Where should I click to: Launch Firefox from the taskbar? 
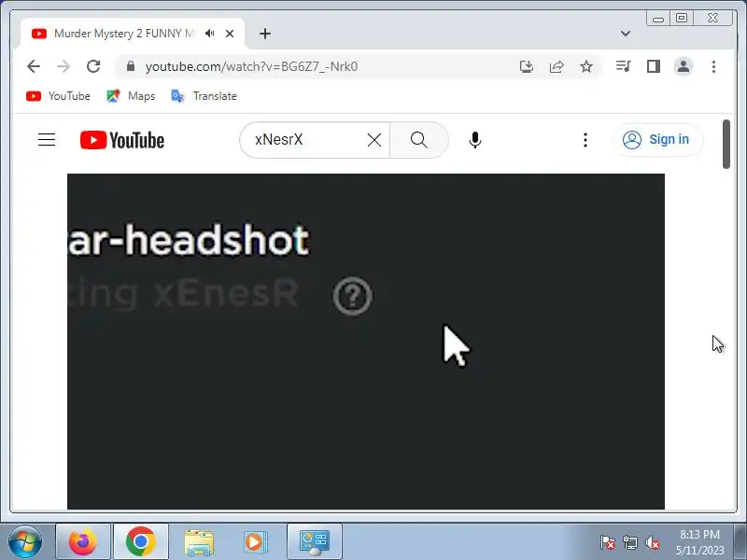coord(83,542)
